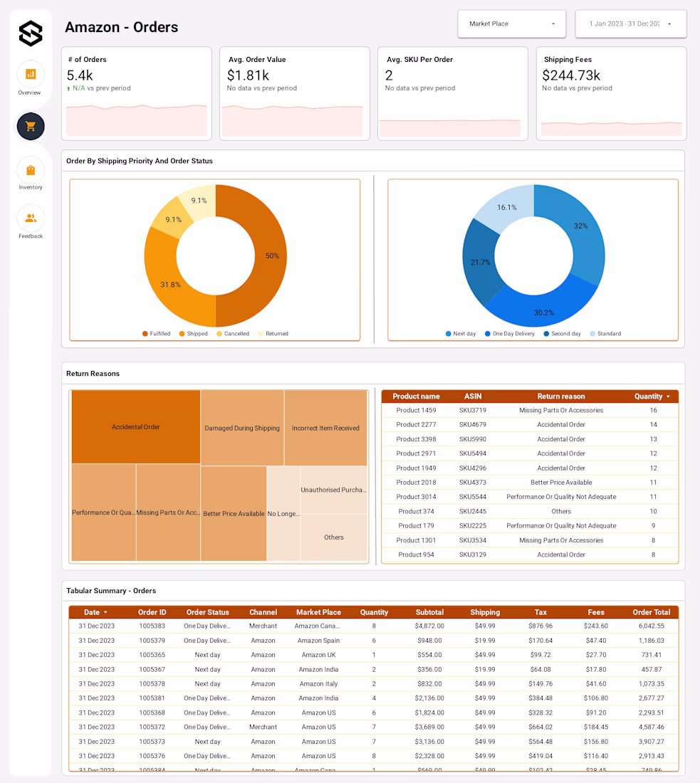This screenshot has width=700, height=783.
Task: Open the Market Place dropdown
Action: pyautogui.click(x=511, y=23)
